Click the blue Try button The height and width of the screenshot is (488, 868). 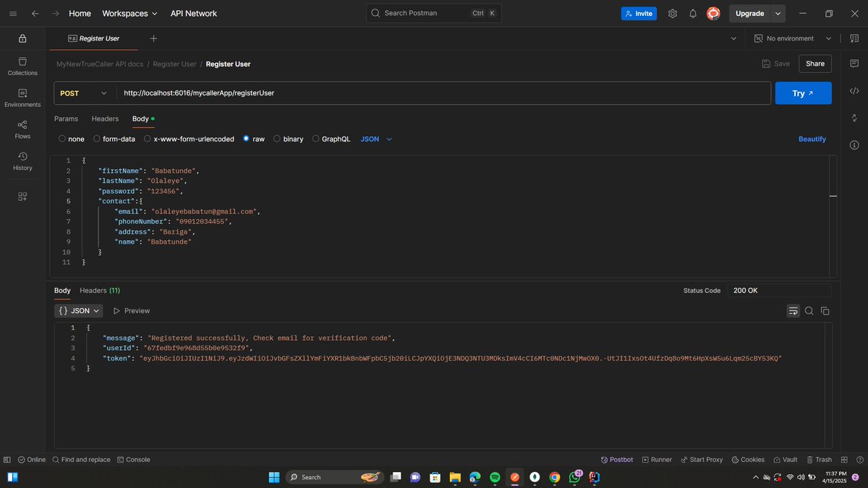pyautogui.click(x=803, y=93)
